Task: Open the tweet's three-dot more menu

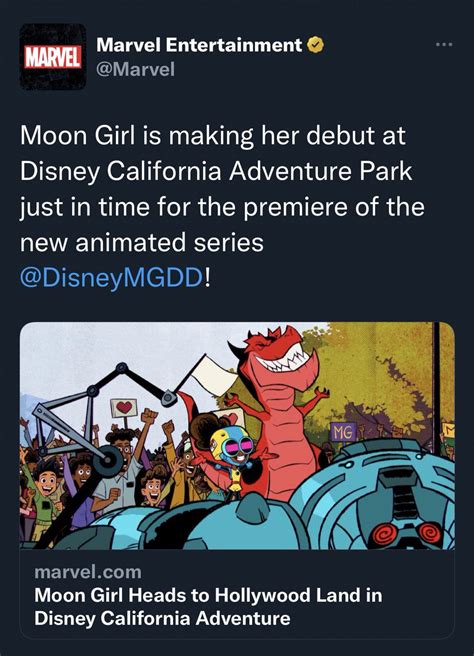Action: pos(444,44)
